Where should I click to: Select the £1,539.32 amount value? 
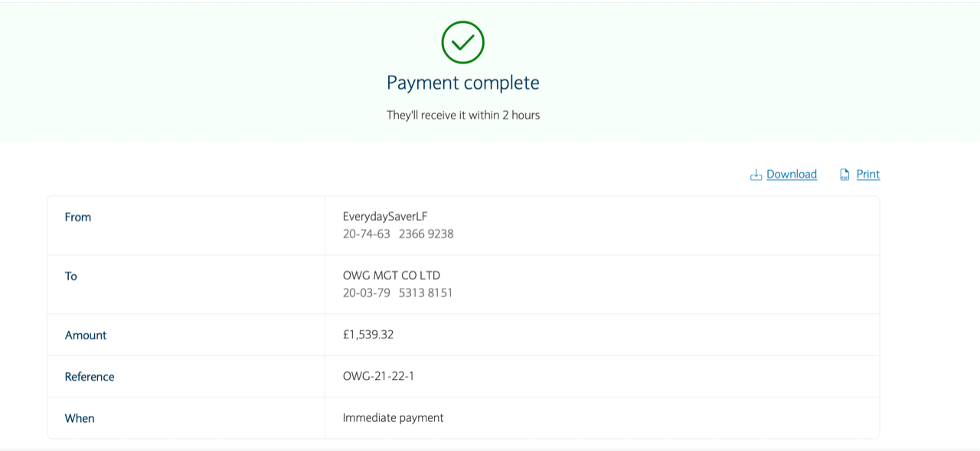pos(368,335)
